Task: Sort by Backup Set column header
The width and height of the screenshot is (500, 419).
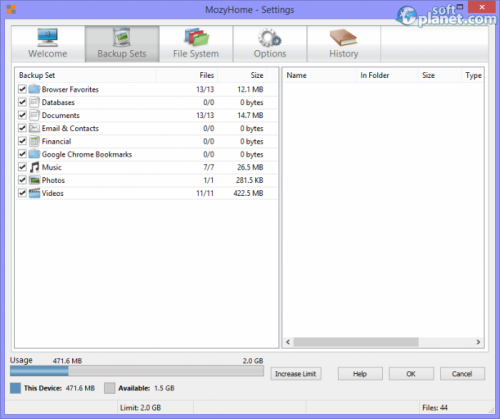Action: coord(86,75)
